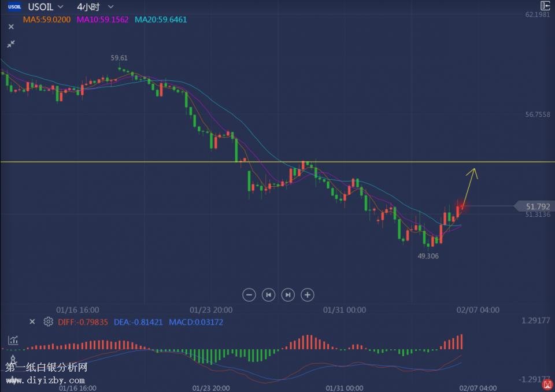Click the current price tag 51.792
The height and width of the screenshot is (392, 555).
(x=536, y=206)
